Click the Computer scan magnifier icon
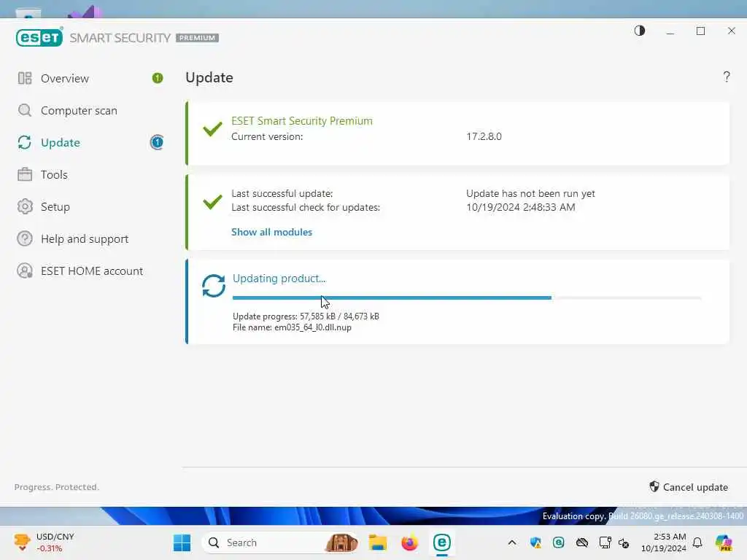Image resolution: width=747 pixels, height=560 pixels. [25, 111]
